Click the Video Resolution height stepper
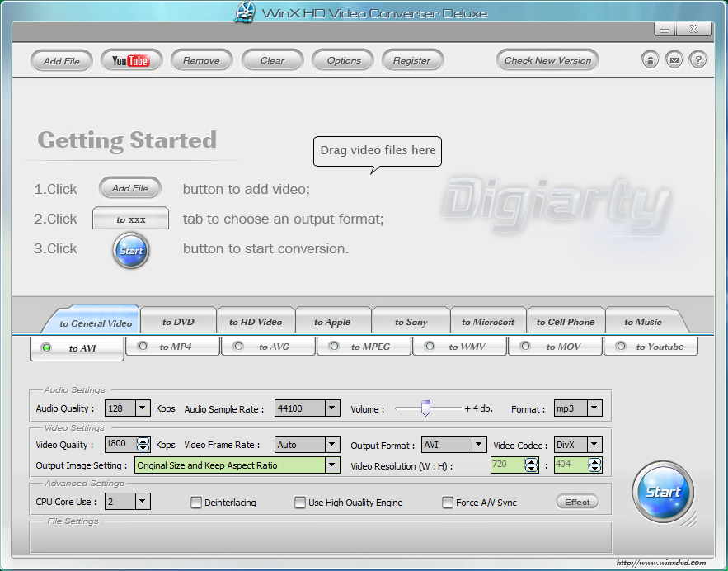The height and width of the screenshot is (571, 728). point(594,465)
